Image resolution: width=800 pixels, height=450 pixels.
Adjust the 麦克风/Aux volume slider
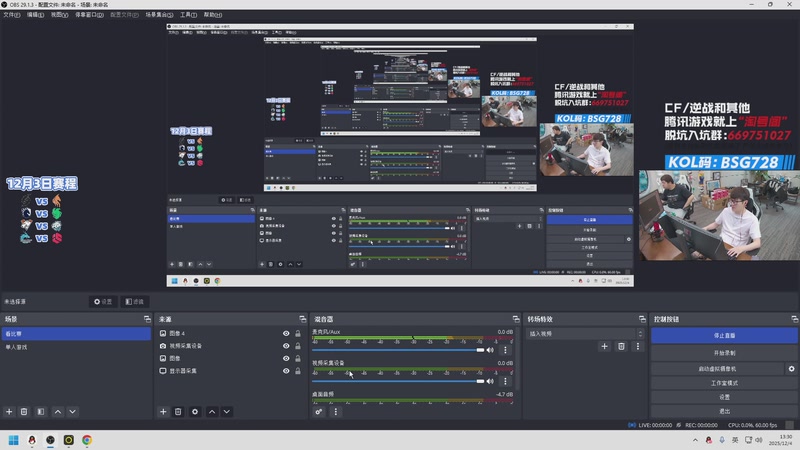click(398, 350)
